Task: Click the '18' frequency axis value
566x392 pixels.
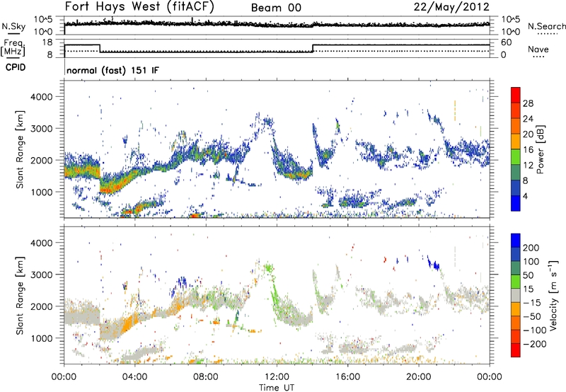Action: [x=47, y=42]
